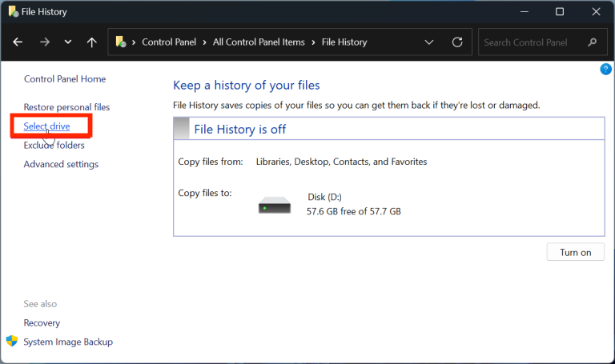Screen dimensions: 615x364
Task: Open Restore personal files
Action: pos(66,107)
